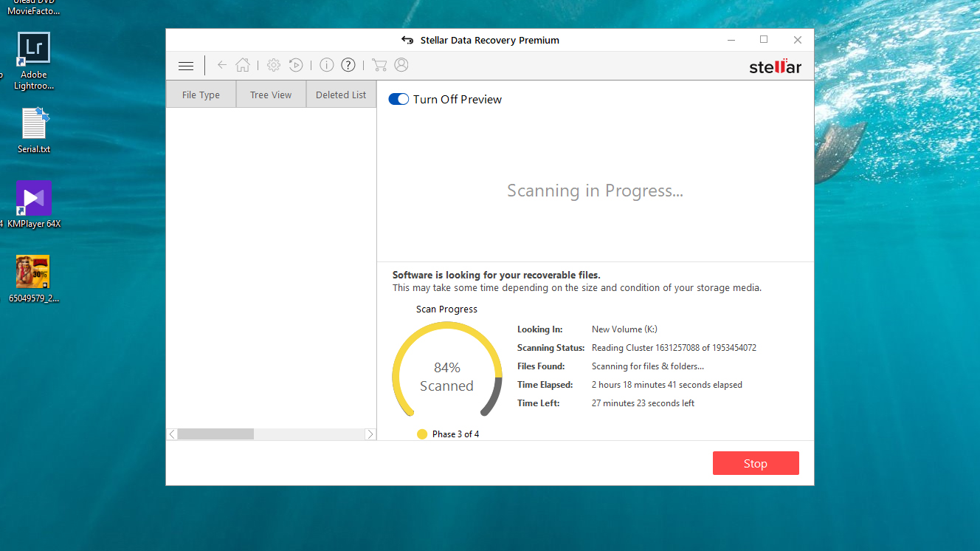Maximize the Stellar Data Recovery window
This screenshot has width=980, height=551.
(x=764, y=40)
